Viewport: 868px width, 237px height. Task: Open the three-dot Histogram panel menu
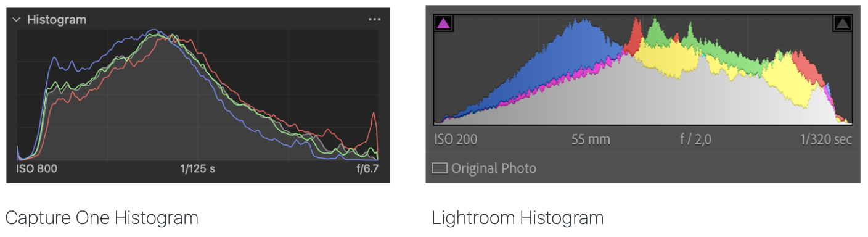click(374, 20)
